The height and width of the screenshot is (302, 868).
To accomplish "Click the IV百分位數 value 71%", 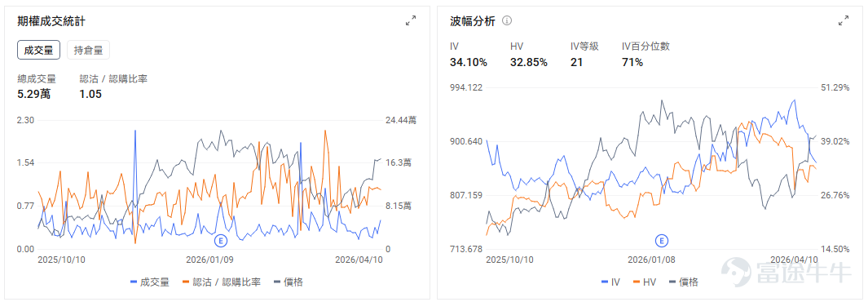I will (632, 63).
